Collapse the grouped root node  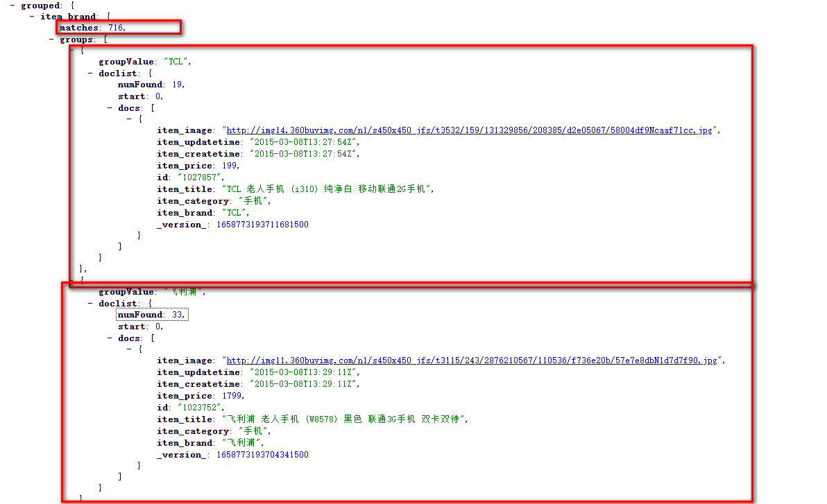(x=13, y=6)
